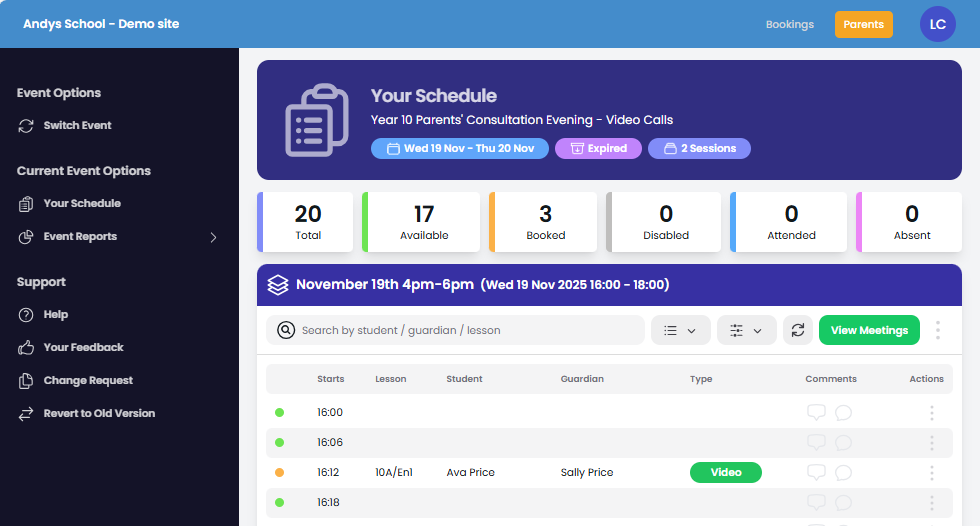Open Your Schedule in sidebar

click(x=82, y=204)
